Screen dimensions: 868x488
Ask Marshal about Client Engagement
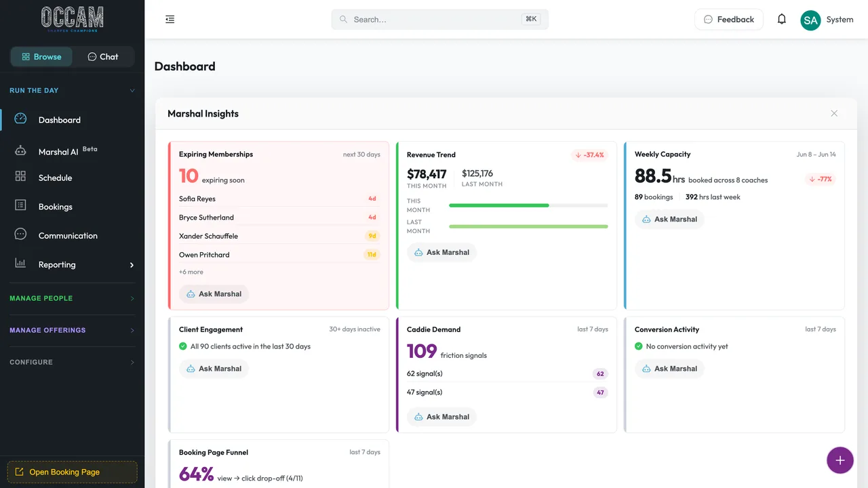click(x=214, y=369)
